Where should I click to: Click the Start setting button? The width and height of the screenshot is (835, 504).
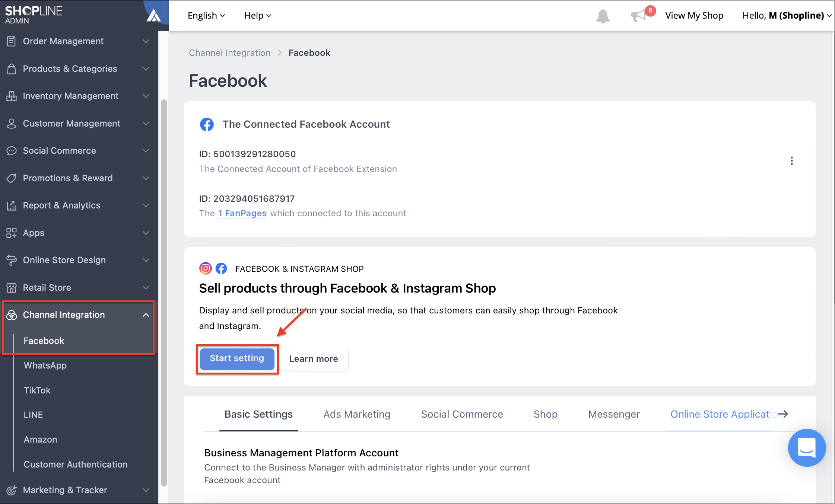click(x=237, y=359)
